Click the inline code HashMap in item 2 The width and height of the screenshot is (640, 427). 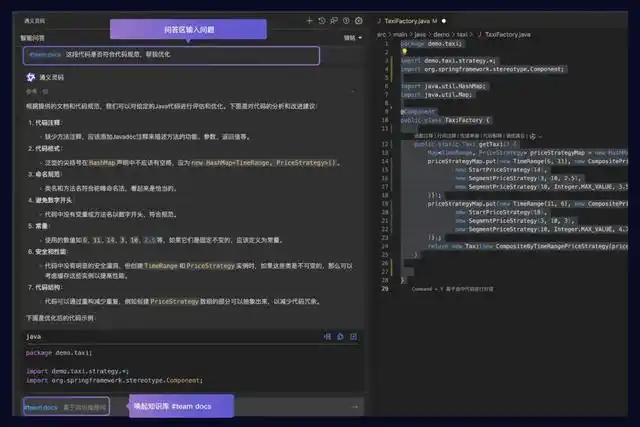[102, 162]
